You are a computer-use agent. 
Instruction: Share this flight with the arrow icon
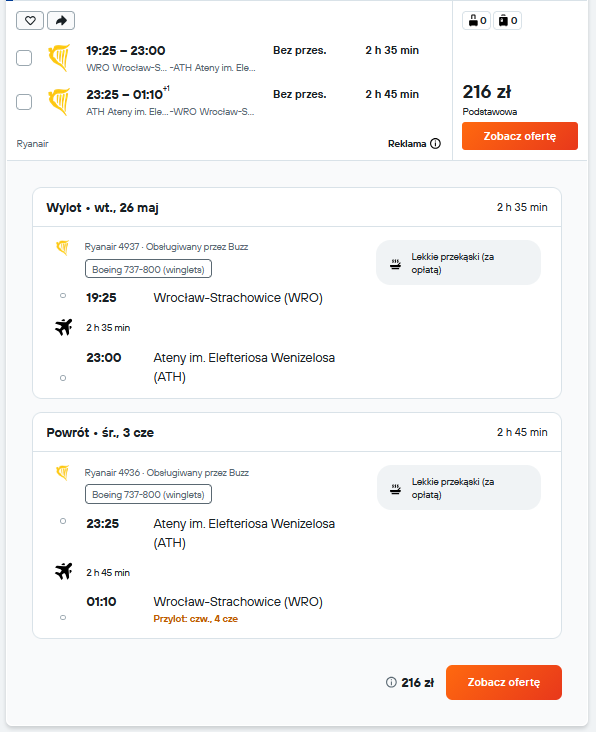pyautogui.click(x=61, y=21)
